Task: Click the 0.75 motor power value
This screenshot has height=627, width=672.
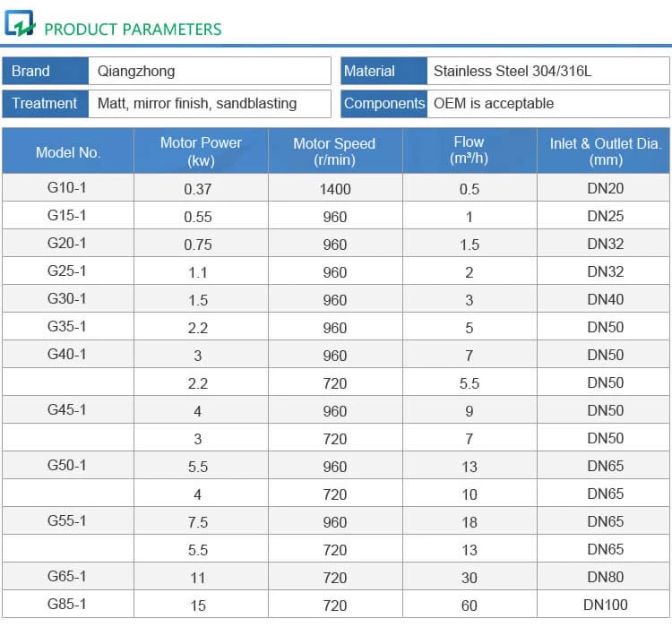Action: click(198, 245)
